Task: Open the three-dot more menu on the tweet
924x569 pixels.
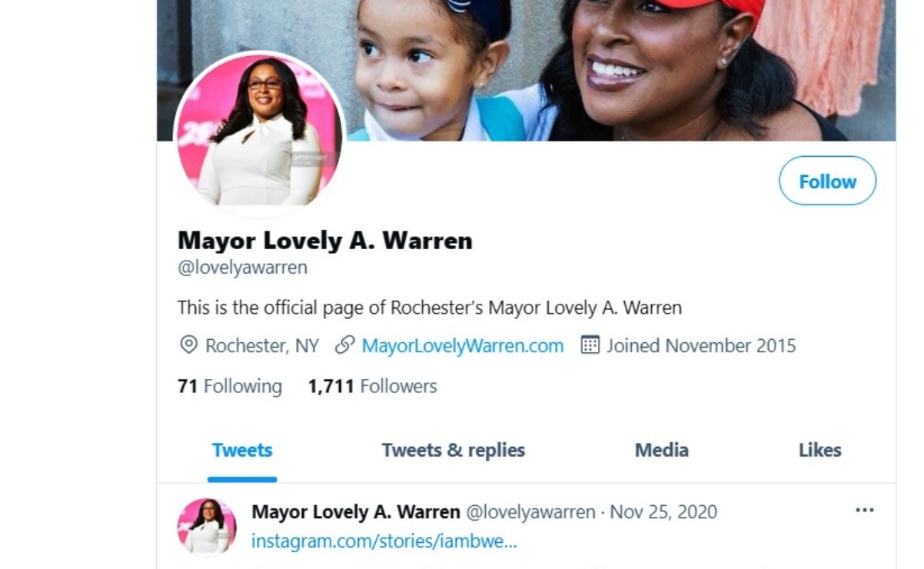Action: point(865,510)
